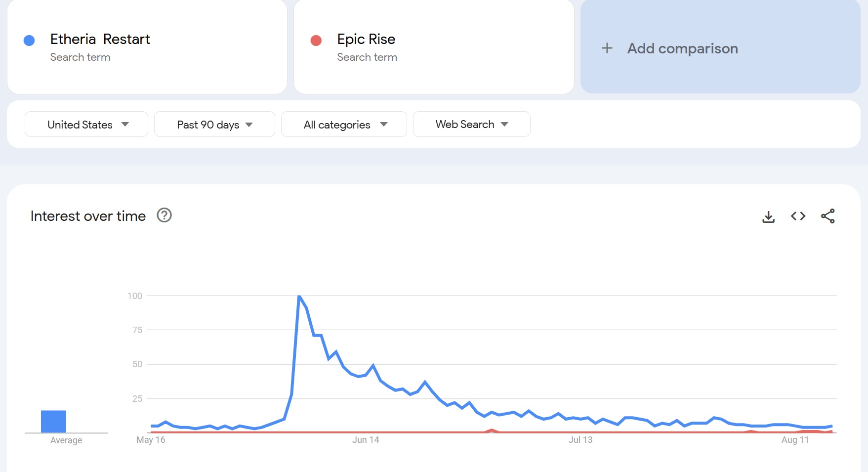Image resolution: width=868 pixels, height=472 pixels.
Task: Click the Interest over time heading
Action: coord(88,216)
